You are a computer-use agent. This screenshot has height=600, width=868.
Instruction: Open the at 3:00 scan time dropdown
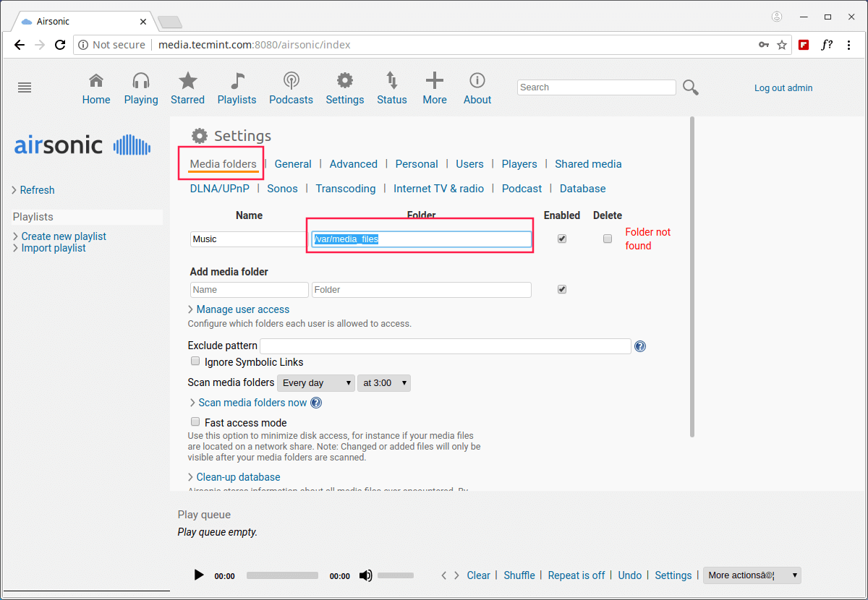pyautogui.click(x=384, y=383)
